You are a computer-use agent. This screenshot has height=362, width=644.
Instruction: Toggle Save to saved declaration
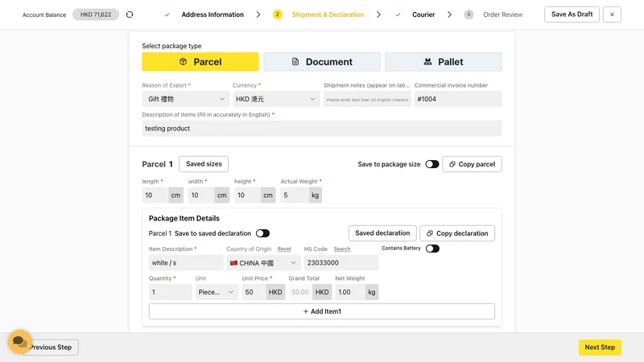(x=262, y=233)
